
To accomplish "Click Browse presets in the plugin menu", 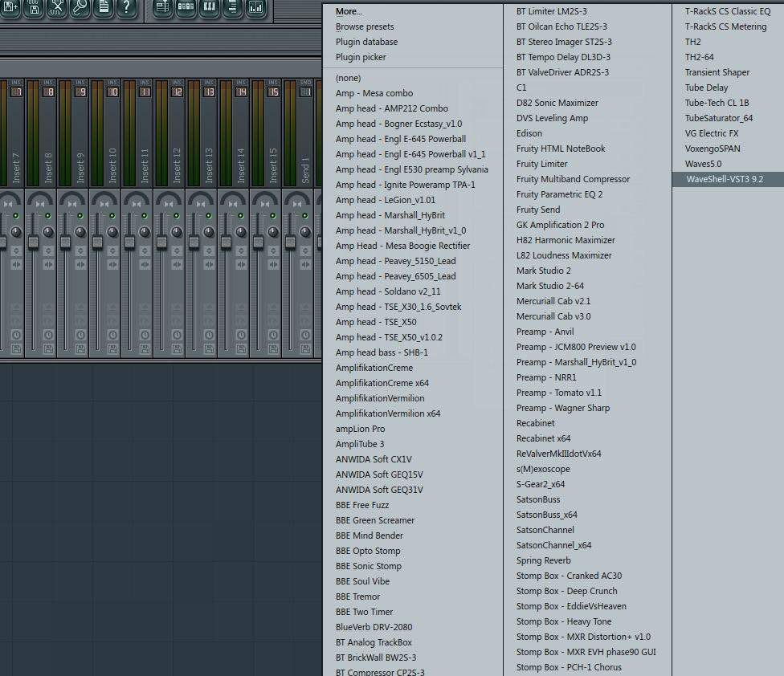I will (364, 26).
